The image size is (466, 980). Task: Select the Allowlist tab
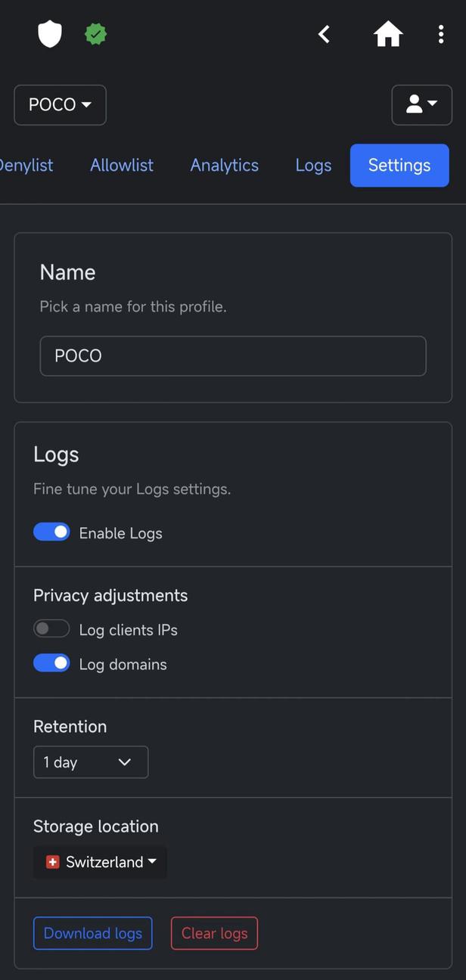(121, 165)
